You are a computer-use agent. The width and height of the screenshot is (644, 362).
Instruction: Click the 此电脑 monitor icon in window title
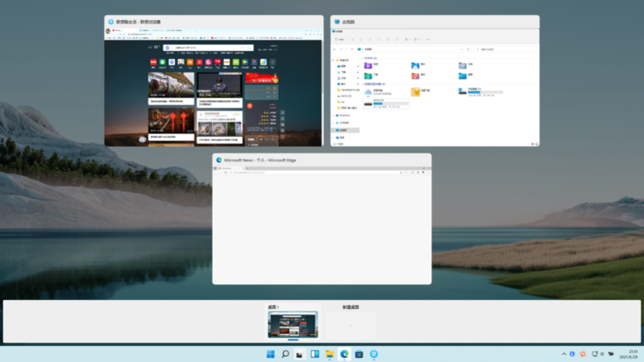point(337,22)
